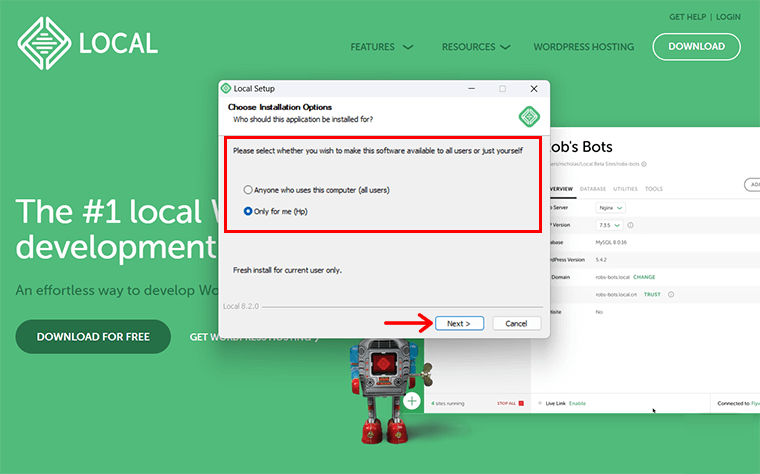The height and width of the screenshot is (474, 760).
Task: Click the Local icon in Setup title bar
Action: [x=226, y=89]
